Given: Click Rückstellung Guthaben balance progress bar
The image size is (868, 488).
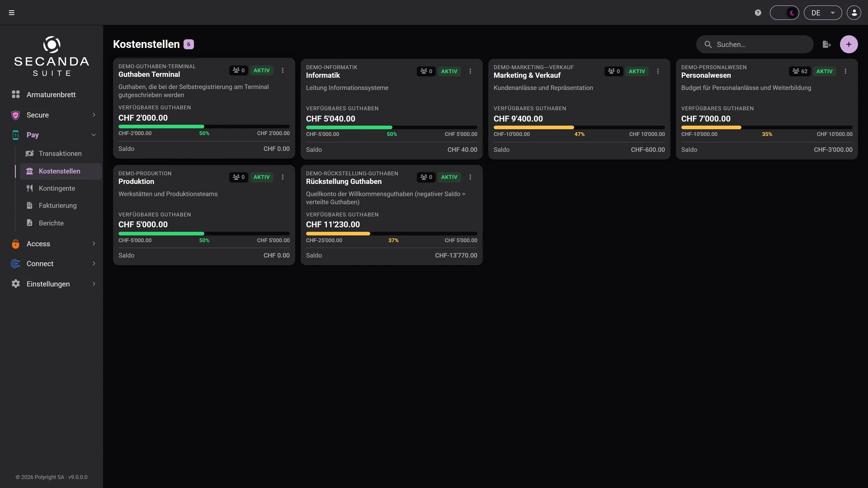Looking at the screenshot, I should tap(392, 234).
